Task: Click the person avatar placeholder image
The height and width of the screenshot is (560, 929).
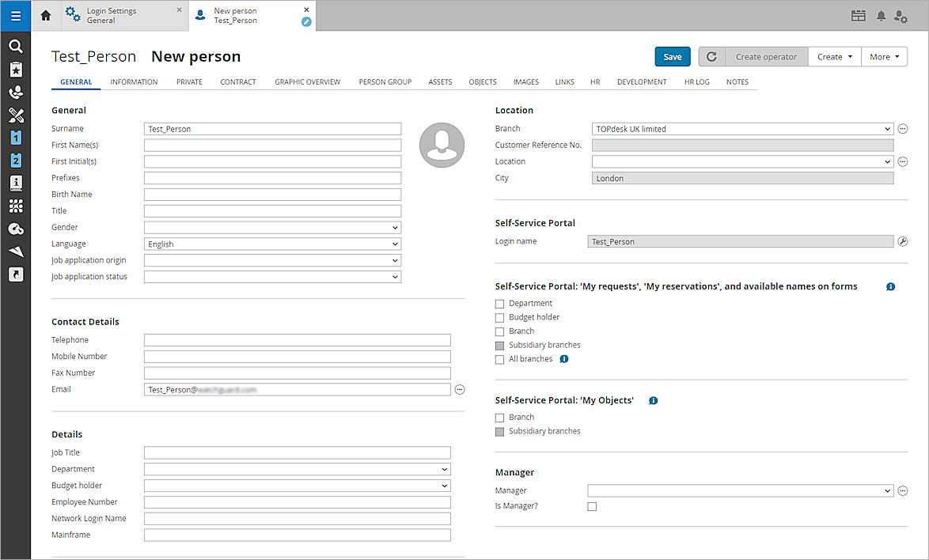Action: tap(442, 145)
